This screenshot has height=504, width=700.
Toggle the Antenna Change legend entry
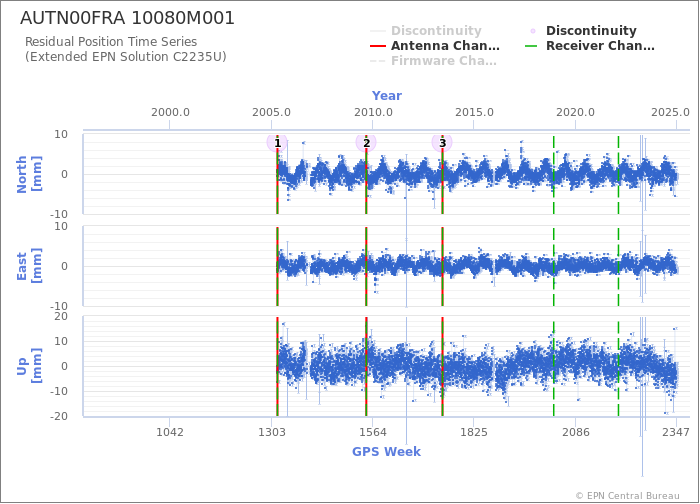435,46
